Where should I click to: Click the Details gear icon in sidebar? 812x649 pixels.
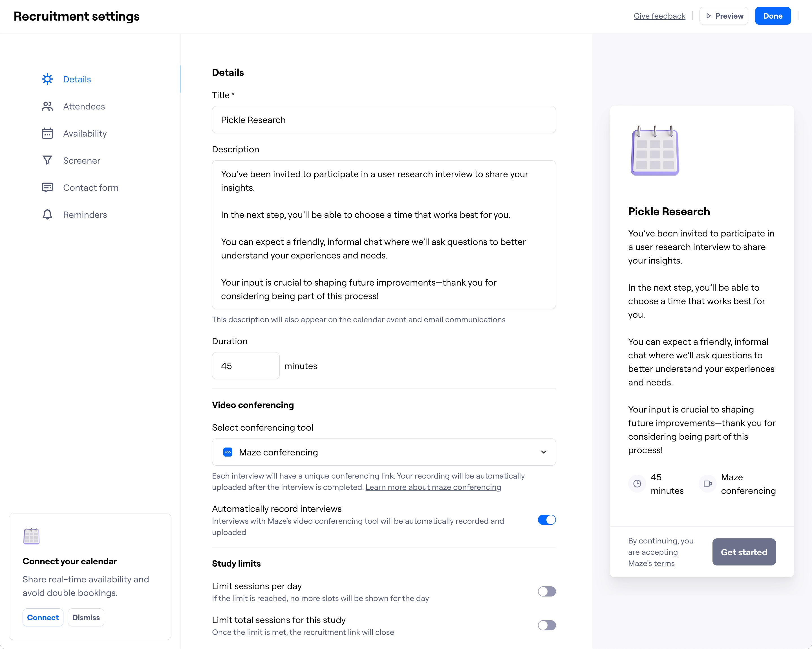(47, 79)
